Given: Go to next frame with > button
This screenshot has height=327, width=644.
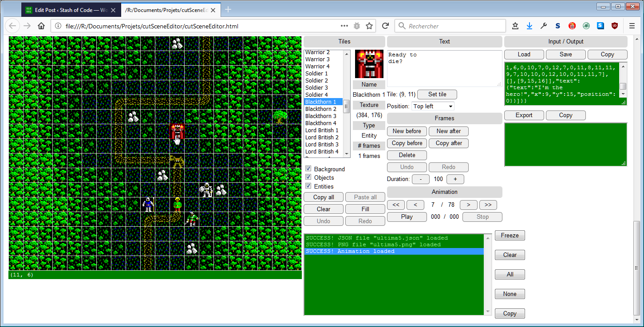Looking at the screenshot, I should click(x=469, y=205).
